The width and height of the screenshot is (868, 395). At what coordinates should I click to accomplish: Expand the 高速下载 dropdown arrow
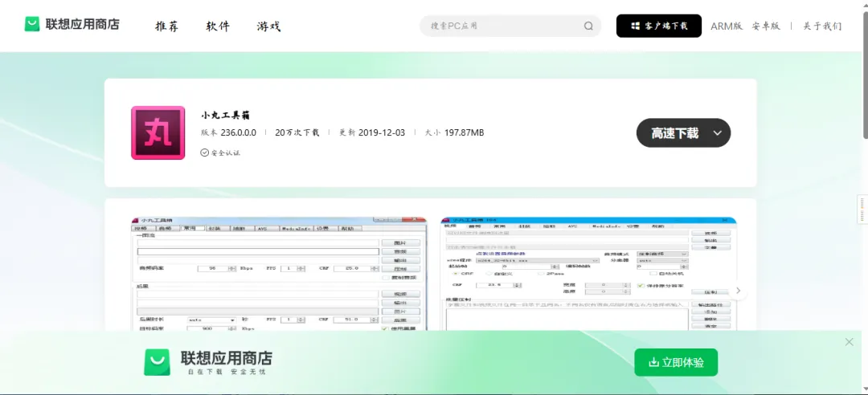[x=718, y=133]
